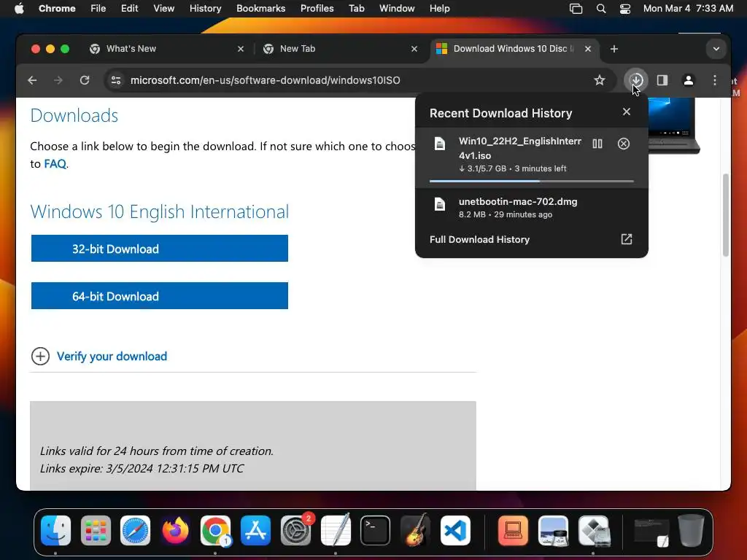
Task: Switch to the New Tab tab
Action: click(x=341, y=49)
